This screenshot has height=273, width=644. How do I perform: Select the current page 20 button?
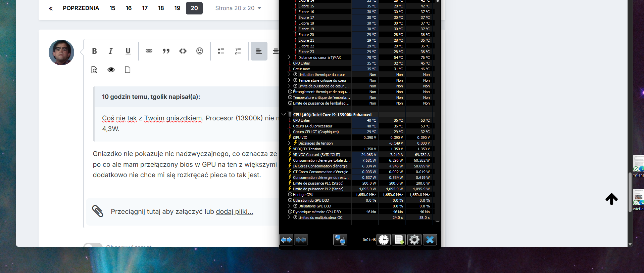[194, 8]
